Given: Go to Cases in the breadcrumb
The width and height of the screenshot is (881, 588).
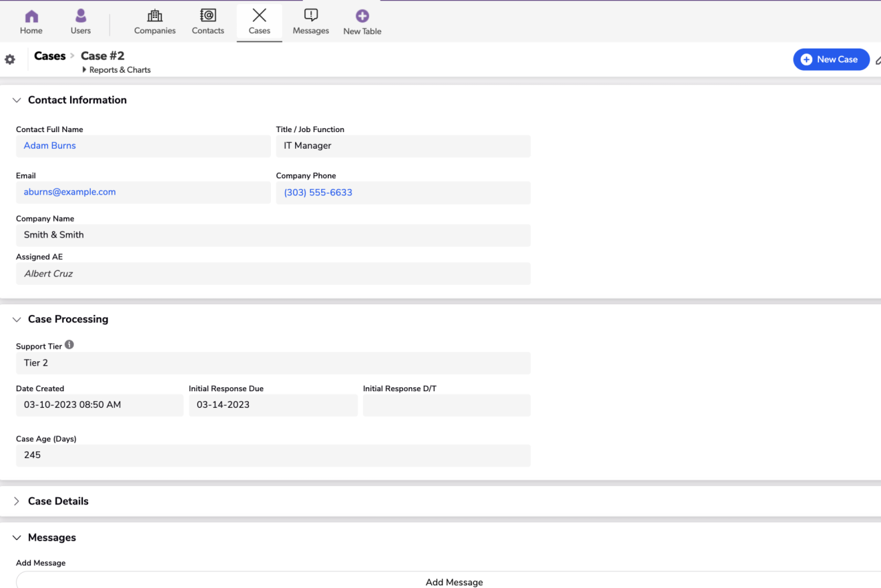Looking at the screenshot, I should (50, 56).
